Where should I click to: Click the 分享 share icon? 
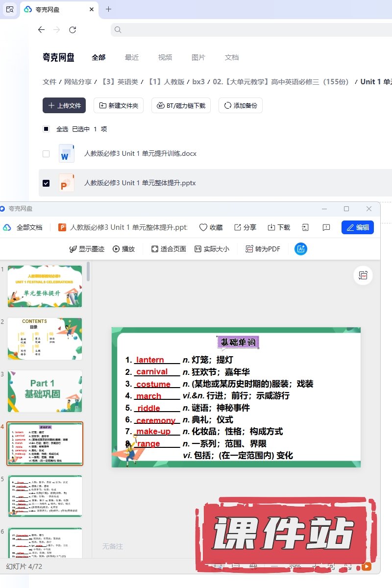tap(238, 227)
